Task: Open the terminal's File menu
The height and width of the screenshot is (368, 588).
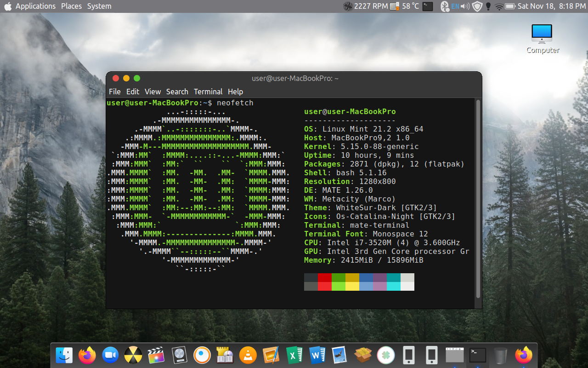Action: [x=115, y=92]
